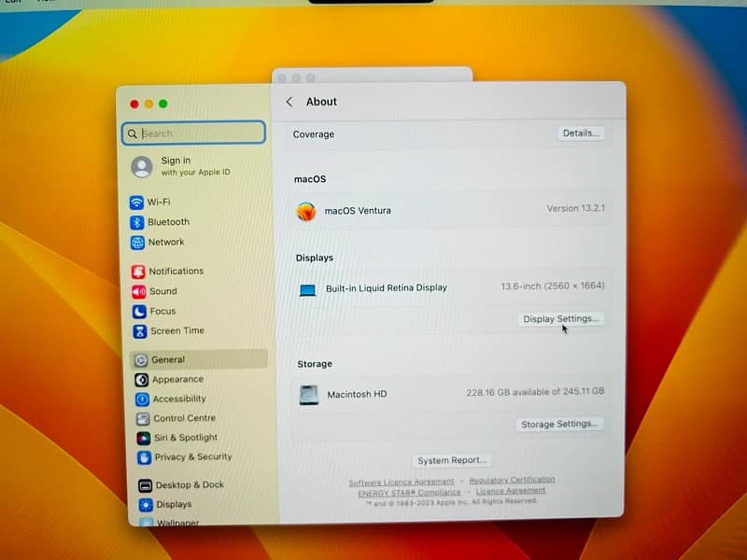
Task: Click the Control Centre icon
Action: (x=143, y=418)
